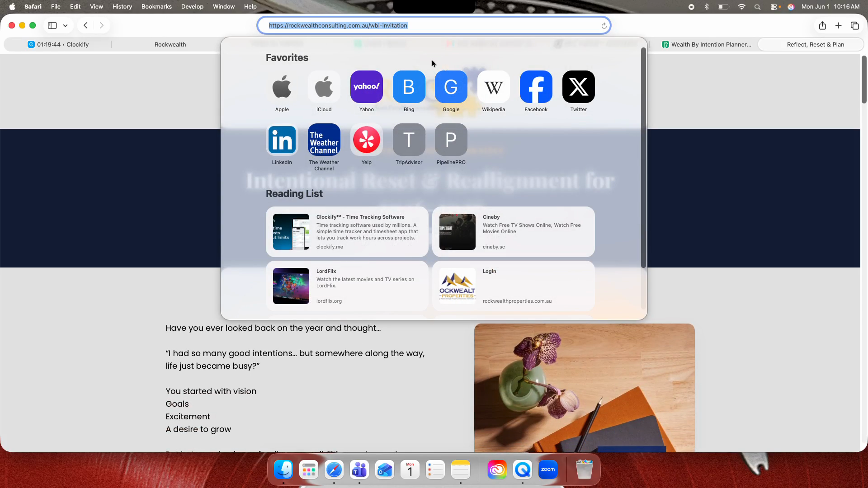The image size is (868, 488).
Task: Open the Bing favorite icon
Action: tap(409, 87)
